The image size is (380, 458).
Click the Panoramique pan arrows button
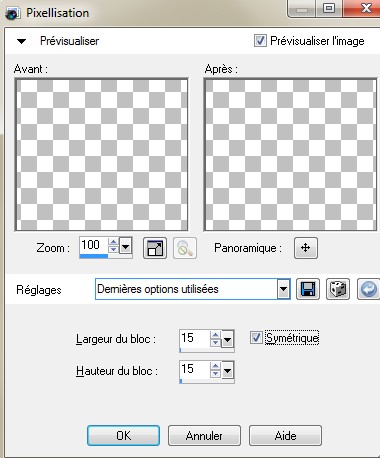pos(306,248)
